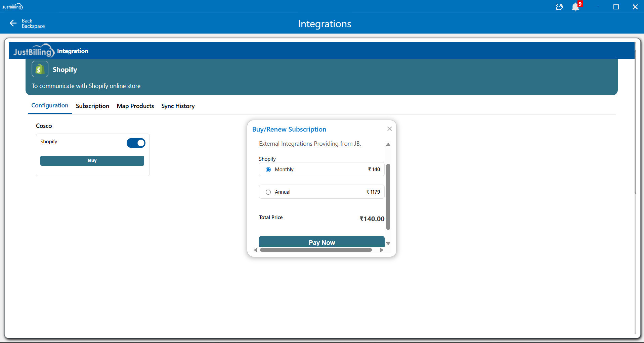Viewport: 644px width, 343px height.
Task: Switch to the Subscription tab
Action: tap(92, 106)
